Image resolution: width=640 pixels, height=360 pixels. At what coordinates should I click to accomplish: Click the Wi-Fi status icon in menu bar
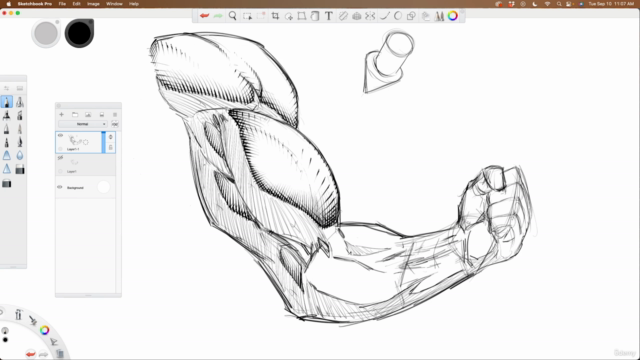[x=547, y=4]
